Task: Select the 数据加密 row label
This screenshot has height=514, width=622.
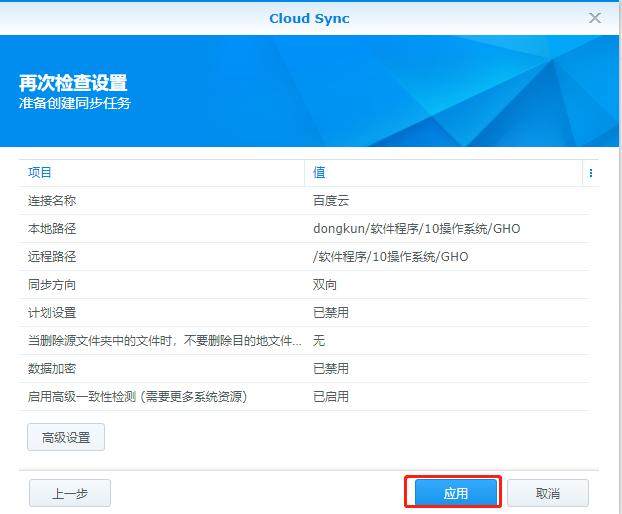Action: [x=52, y=368]
